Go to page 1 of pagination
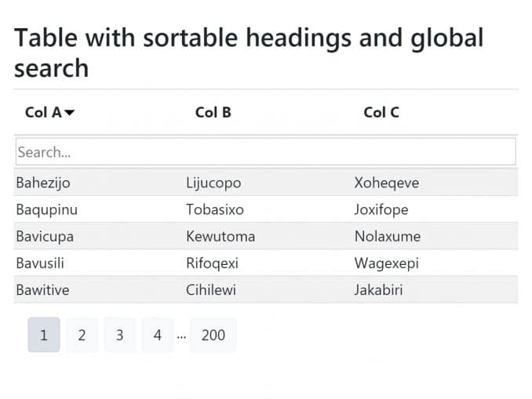This screenshot has width=532, height=399. (x=43, y=335)
